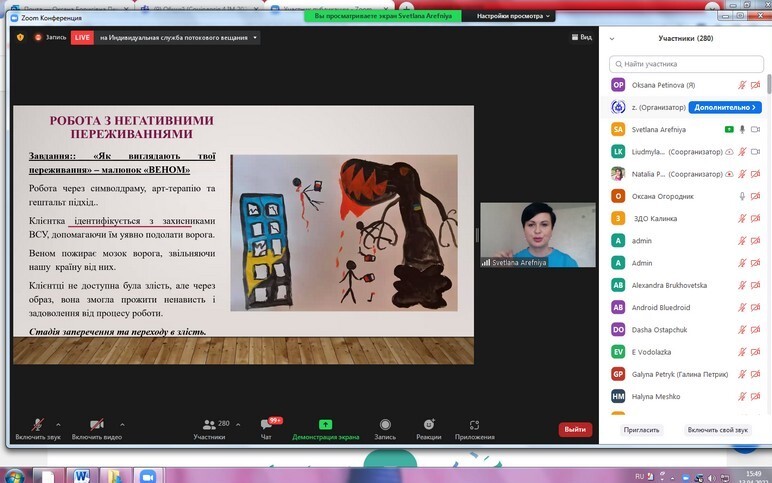Click the RU language indicator in taskbar
The image size is (772, 483).
tap(639, 476)
